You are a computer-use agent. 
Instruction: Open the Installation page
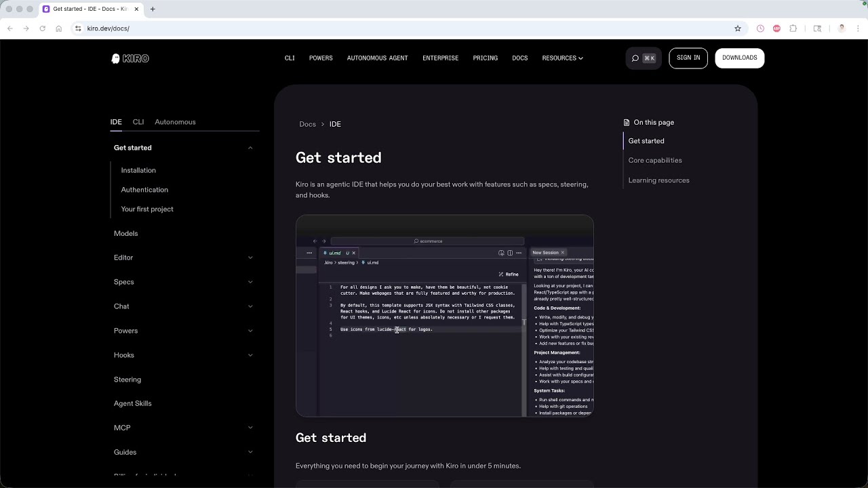pyautogui.click(x=138, y=170)
